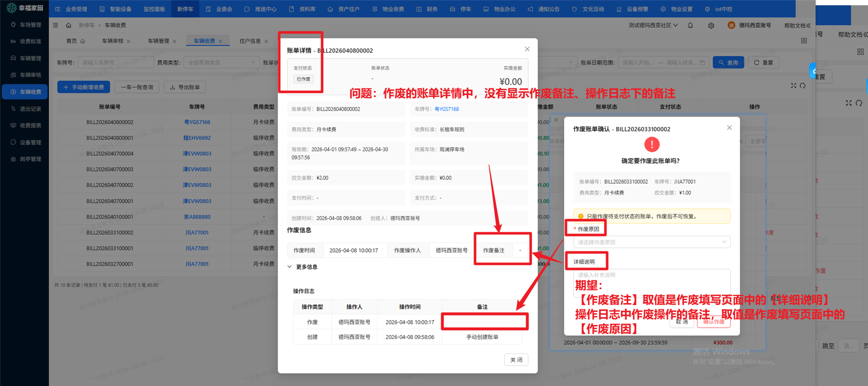Click the grid layout icon right of tabs
The width and height of the screenshot is (868, 386).
(804, 41)
